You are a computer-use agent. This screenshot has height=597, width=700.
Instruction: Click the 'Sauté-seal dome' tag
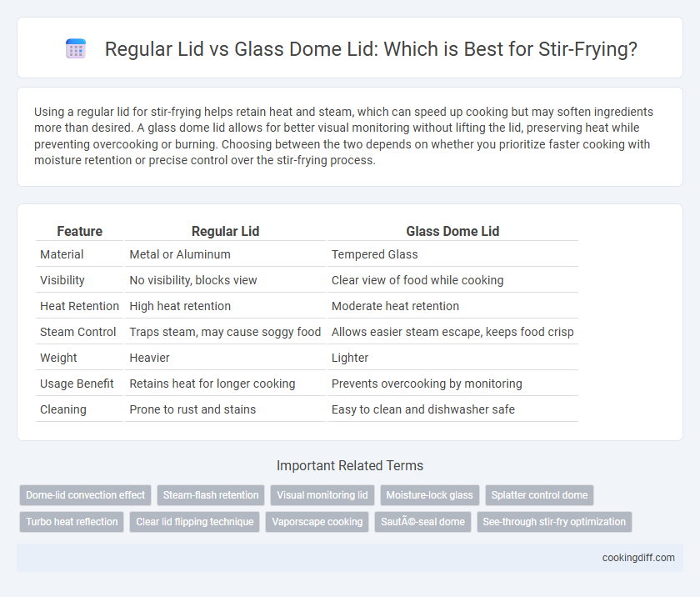coord(422,521)
